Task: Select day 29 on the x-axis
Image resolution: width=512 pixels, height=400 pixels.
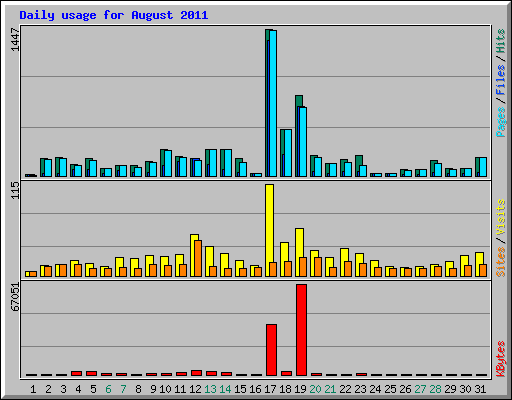Action: coord(450,389)
